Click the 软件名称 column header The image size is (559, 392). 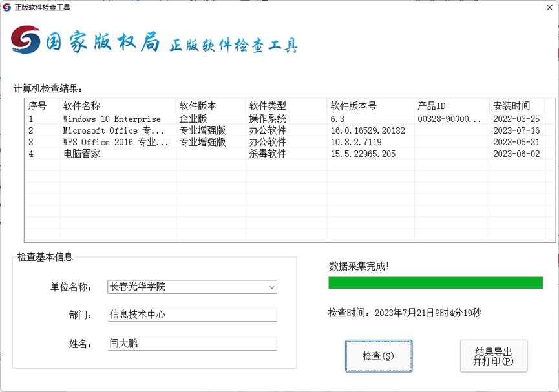(118, 106)
